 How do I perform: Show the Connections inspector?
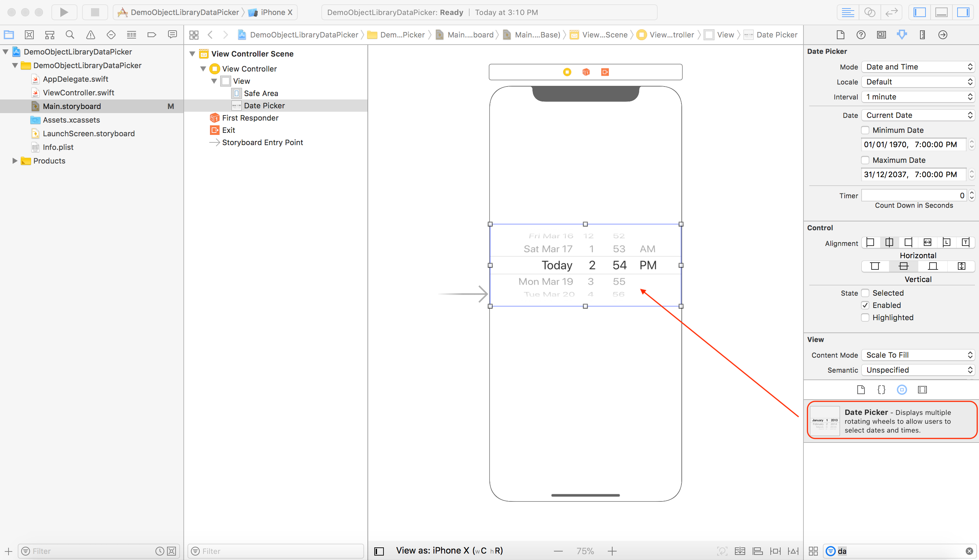tap(943, 35)
